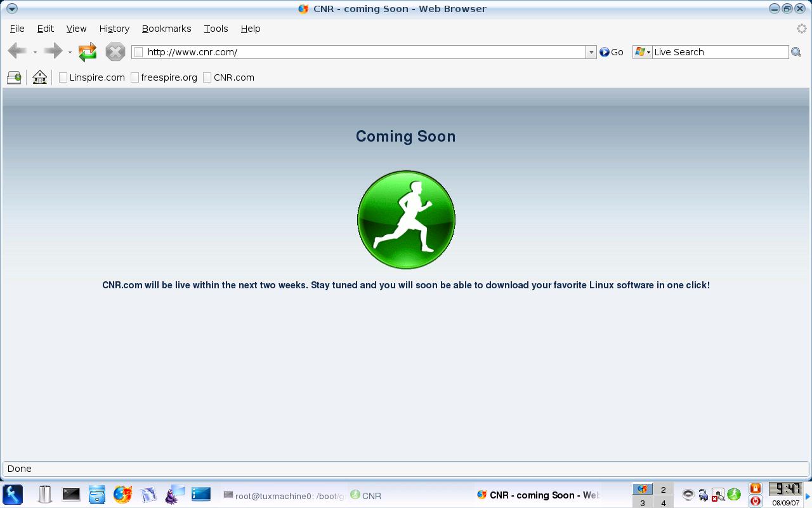Screen dimensions: 812x508
Task: Open the network connection tray icon
Action: coord(703,495)
